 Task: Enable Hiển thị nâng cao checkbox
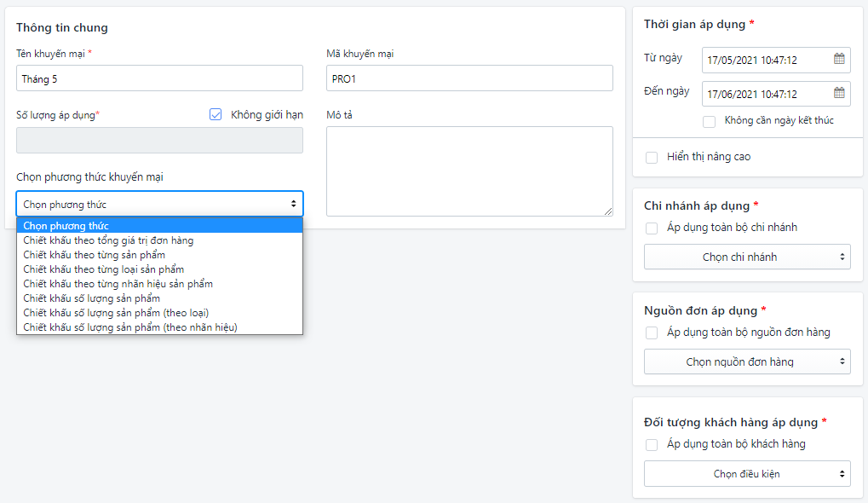[x=652, y=157]
